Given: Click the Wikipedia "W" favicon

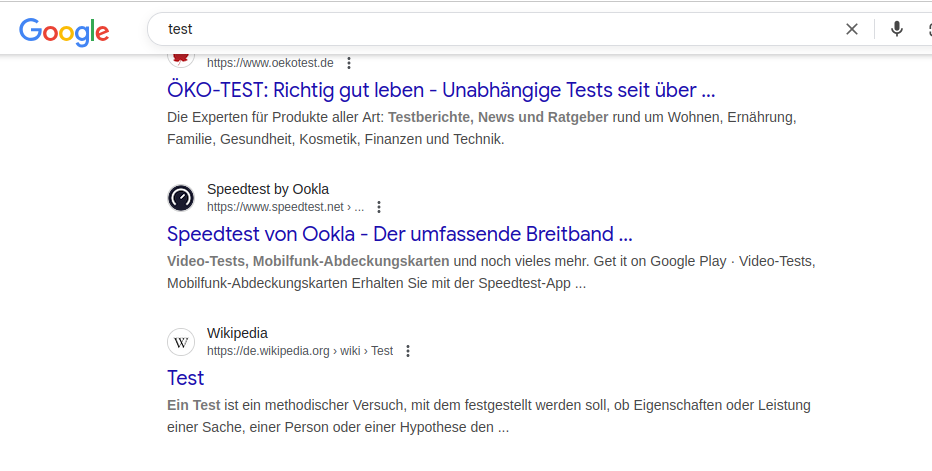Looking at the screenshot, I should coord(181,342).
